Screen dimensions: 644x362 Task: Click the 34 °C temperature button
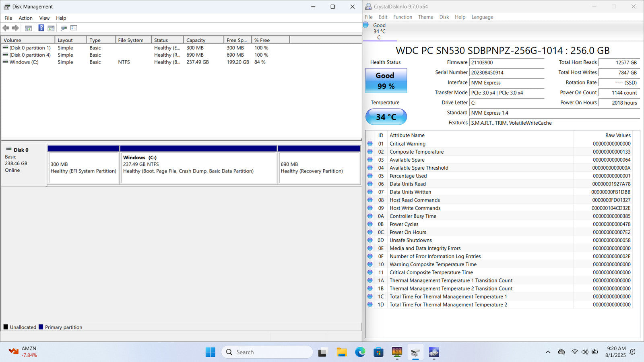[x=386, y=117]
